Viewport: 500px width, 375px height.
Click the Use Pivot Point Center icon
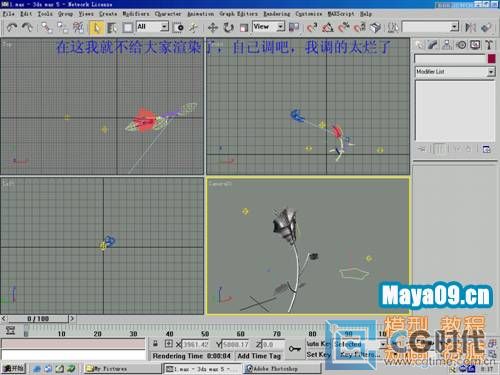tap(294, 27)
